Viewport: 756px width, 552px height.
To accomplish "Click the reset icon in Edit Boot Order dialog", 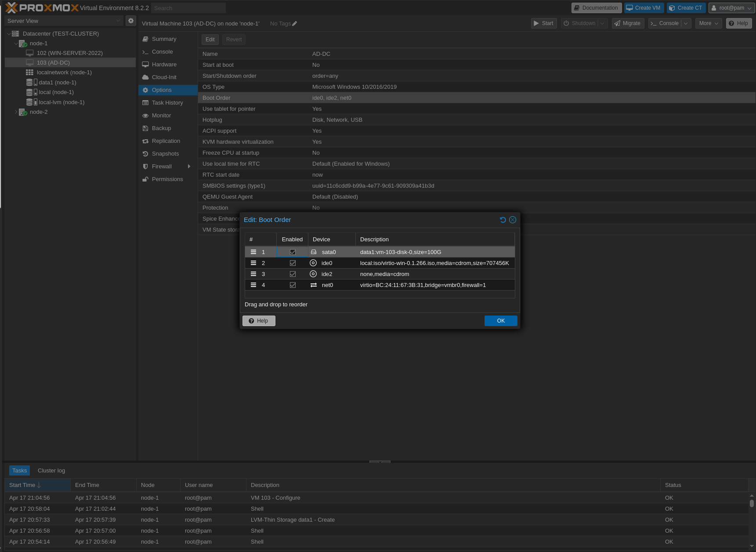I will tap(503, 220).
